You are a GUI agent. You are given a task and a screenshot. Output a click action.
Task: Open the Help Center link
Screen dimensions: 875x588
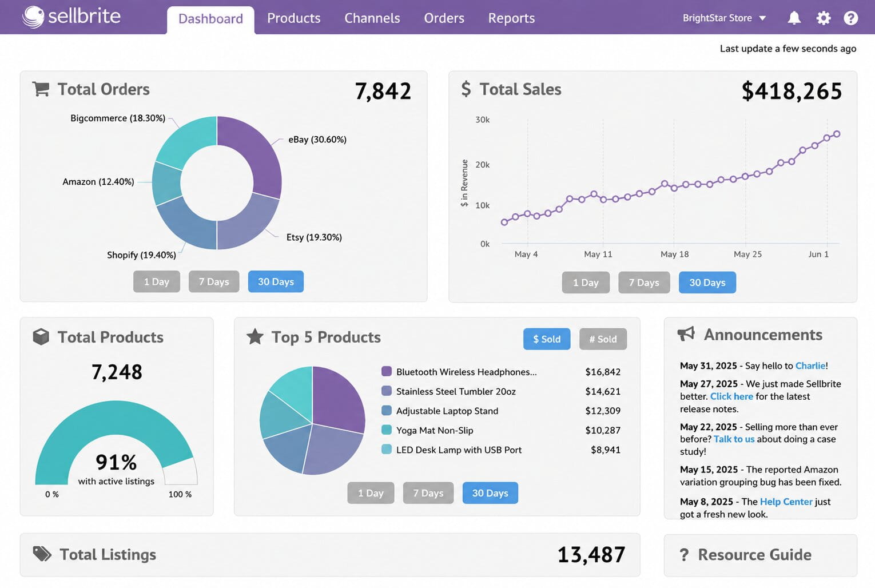(x=786, y=502)
